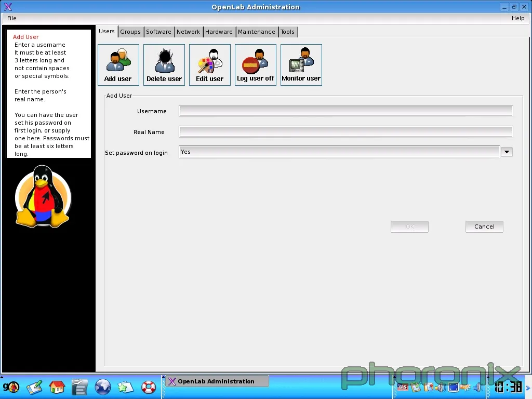Image resolution: width=532 pixels, height=399 pixels.
Task: Open the Help menu
Action: coord(518,18)
